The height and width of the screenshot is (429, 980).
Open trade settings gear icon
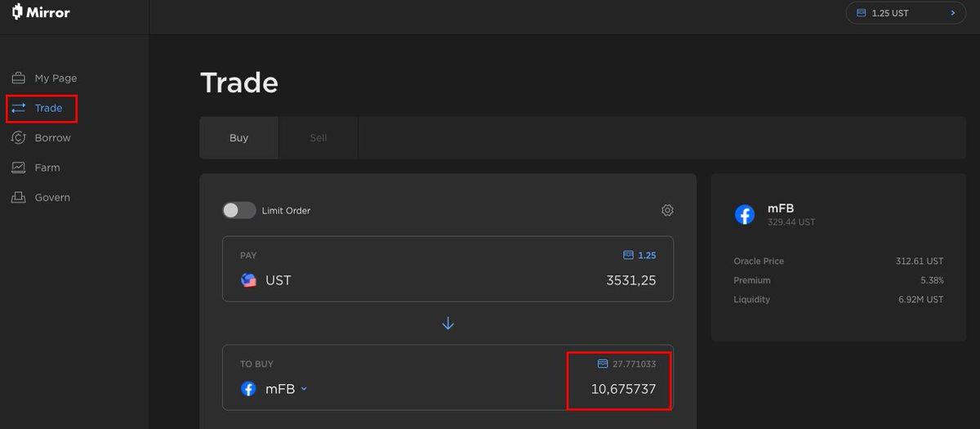click(667, 211)
